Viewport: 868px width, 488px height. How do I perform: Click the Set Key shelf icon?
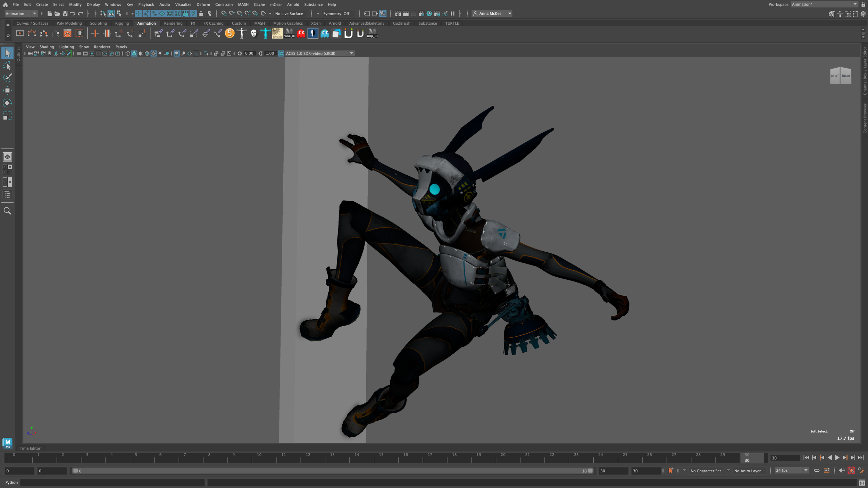click(95, 34)
